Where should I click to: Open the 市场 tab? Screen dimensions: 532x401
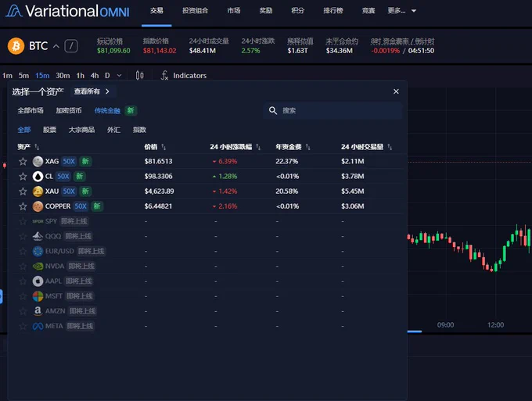pos(234,11)
